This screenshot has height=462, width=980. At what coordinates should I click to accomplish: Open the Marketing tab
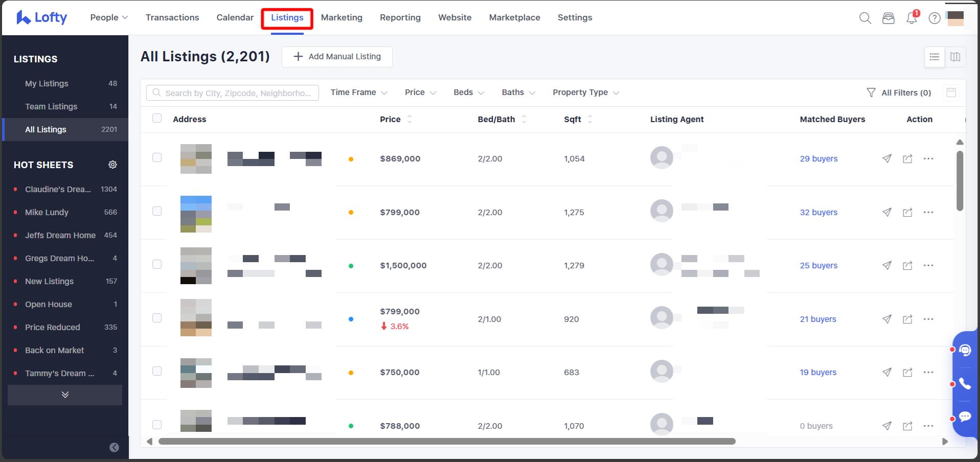(x=341, y=17)
